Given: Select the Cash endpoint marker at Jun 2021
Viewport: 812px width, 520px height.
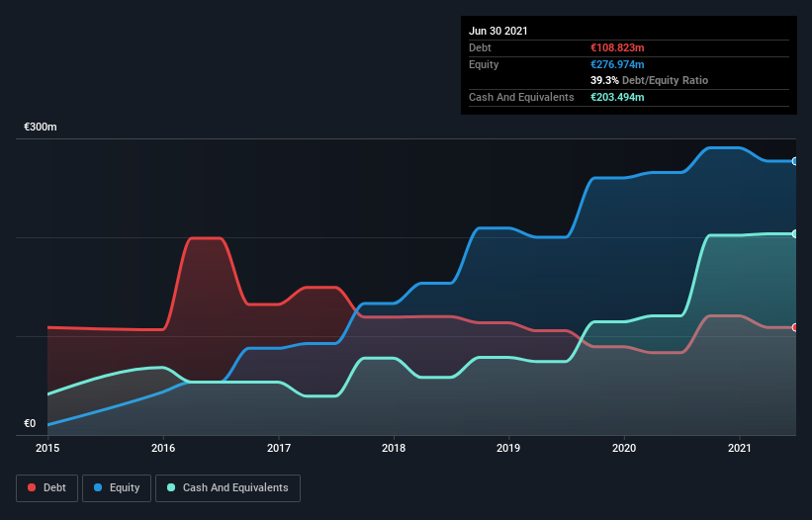Looking at the screenshot, I should [x=795, y=234].
